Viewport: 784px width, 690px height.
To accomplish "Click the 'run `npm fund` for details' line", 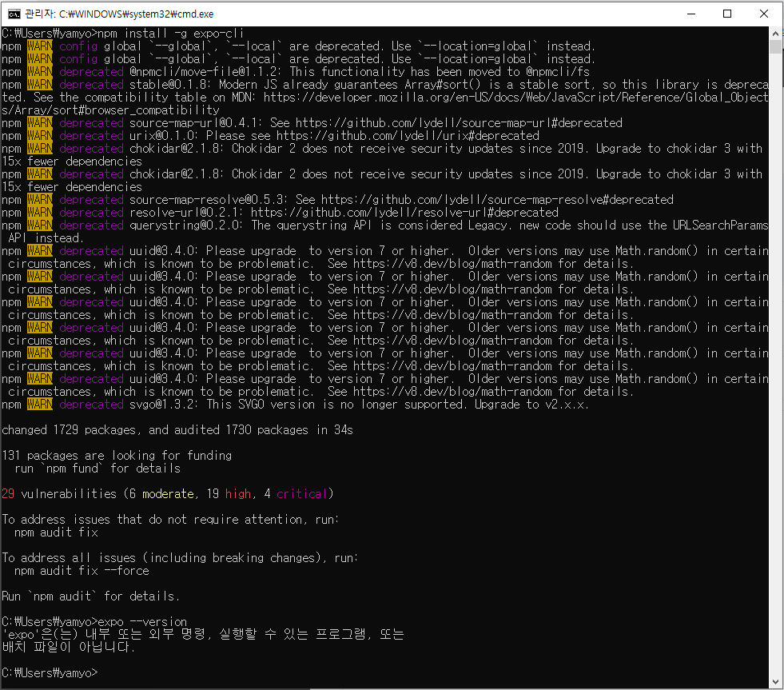I will point(98,469).
